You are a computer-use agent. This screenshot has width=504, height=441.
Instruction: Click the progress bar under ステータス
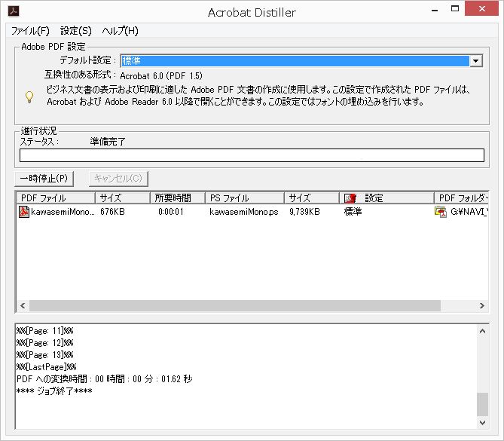tap(252, 155)
